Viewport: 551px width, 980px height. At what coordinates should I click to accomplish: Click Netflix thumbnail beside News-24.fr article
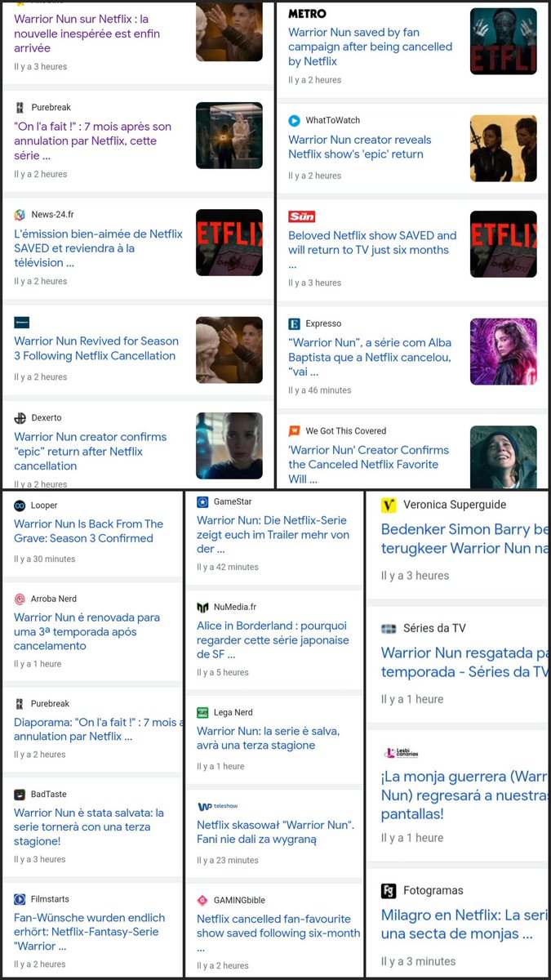(x=229, y=243)
